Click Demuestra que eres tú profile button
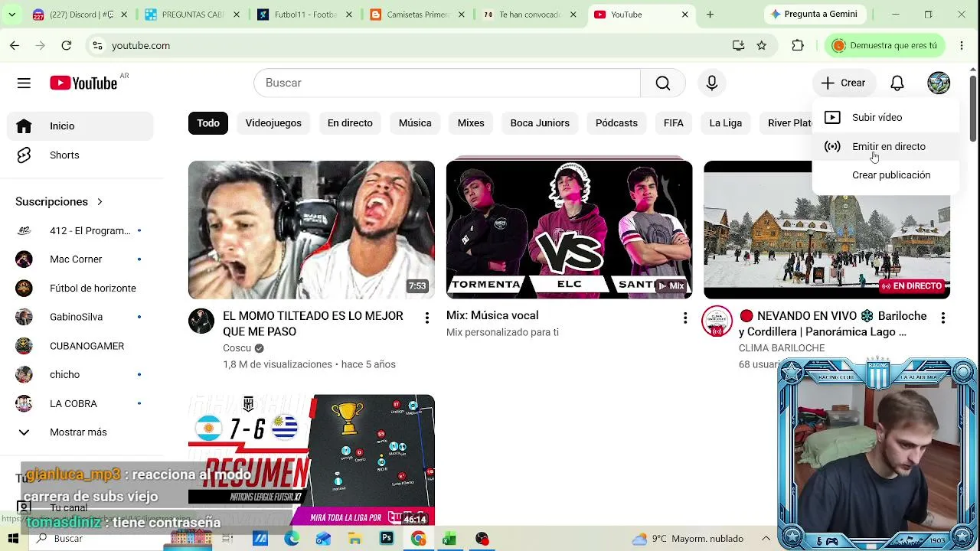The height and width of the screenshot is (551, 980). coord(887,45)
